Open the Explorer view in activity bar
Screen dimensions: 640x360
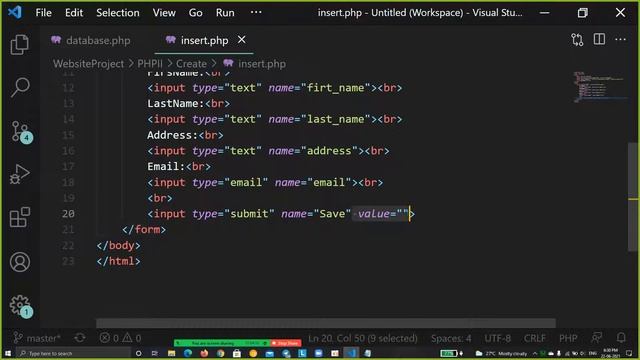point(19,44)
